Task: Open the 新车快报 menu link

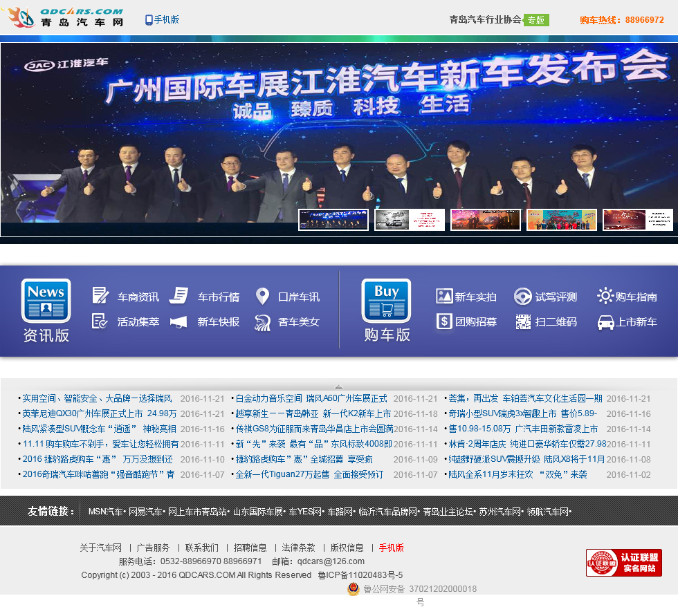Action: pos(219,321)
